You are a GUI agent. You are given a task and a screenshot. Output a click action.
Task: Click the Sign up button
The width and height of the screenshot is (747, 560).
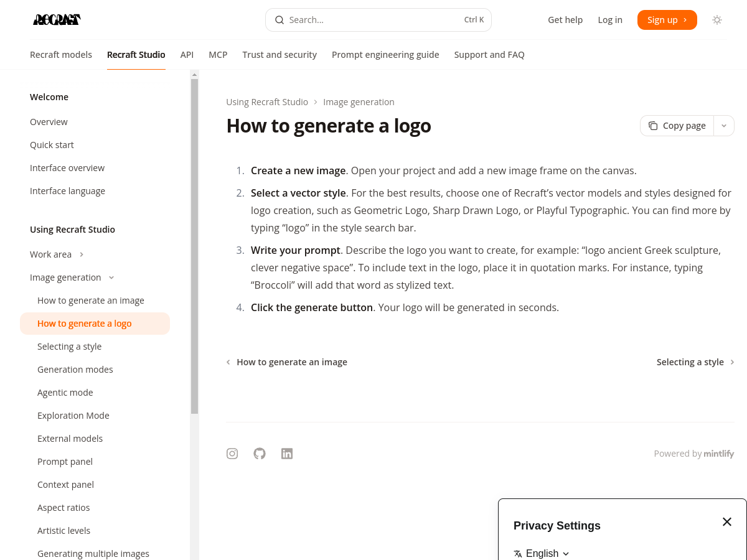coord(667,20)
